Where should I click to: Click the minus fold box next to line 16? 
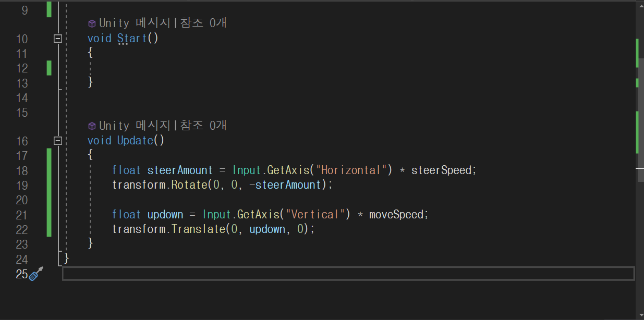[57, 141]
